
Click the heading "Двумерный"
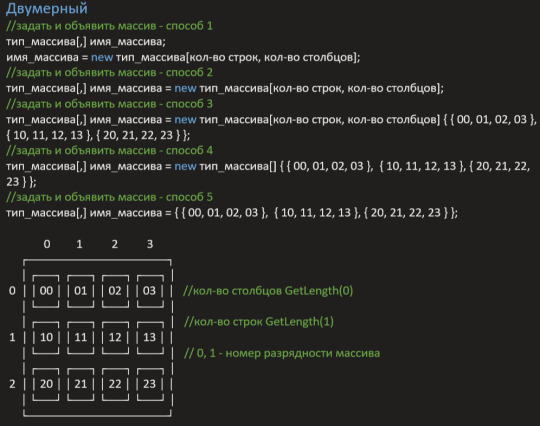click(47, 9)
